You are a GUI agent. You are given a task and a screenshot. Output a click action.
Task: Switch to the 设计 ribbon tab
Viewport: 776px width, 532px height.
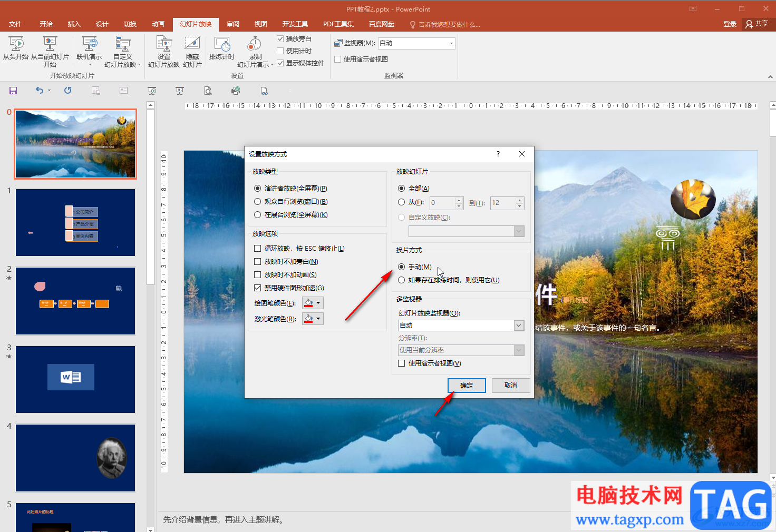(102, 24)
